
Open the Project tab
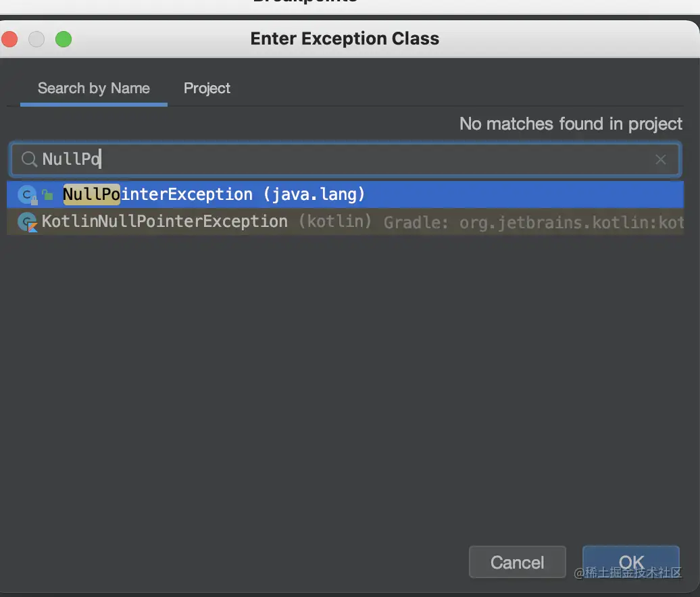[x=207, y=88]
